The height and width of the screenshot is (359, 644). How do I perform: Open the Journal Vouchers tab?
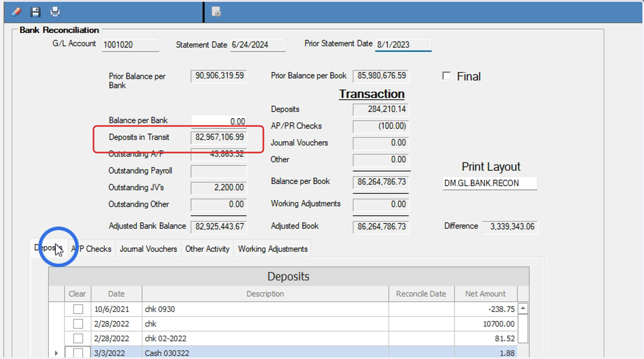[x=148, y=249]
